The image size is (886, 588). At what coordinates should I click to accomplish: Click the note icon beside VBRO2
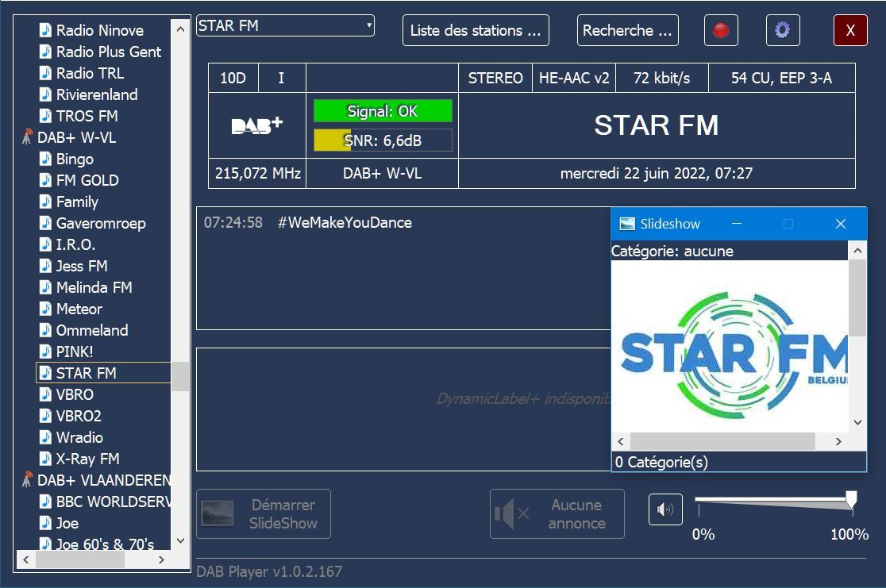[45, 416]
